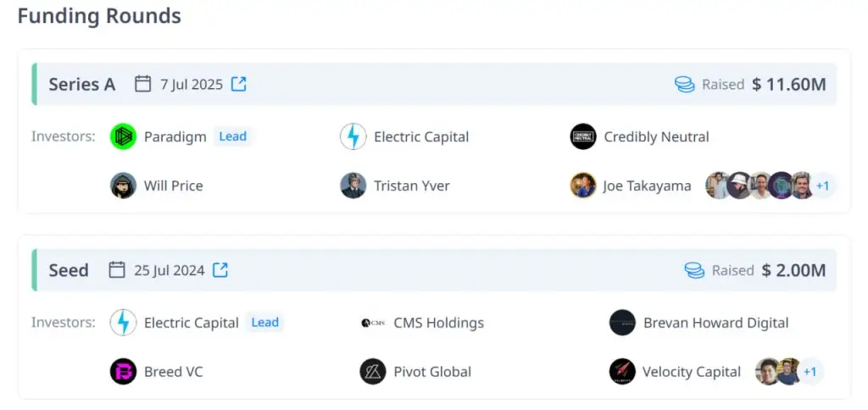Open Will Price investor profile
This screenshot has height=410, width=868.
tap(174, 186)
